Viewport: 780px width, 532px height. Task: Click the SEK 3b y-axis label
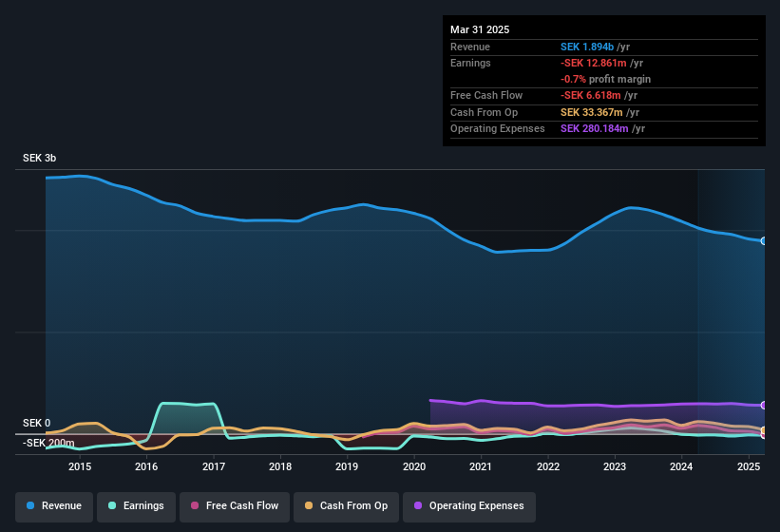click(39, 158)
